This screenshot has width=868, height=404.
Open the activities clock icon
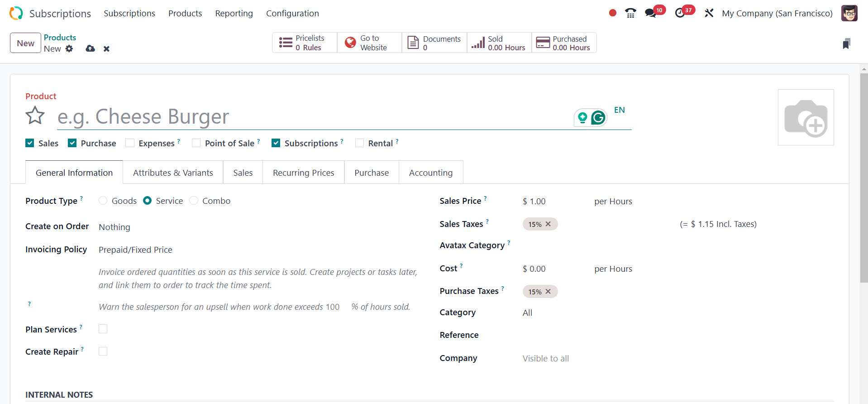[680, 13]
